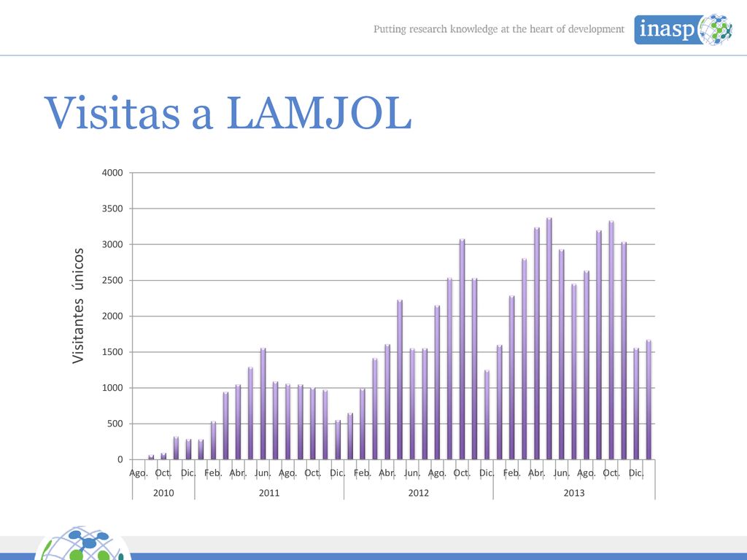Click the 'Ago.' label in the 2011 group
This screenshot has height=560, width=747.
pyautogui.click(x=287, y=473)
